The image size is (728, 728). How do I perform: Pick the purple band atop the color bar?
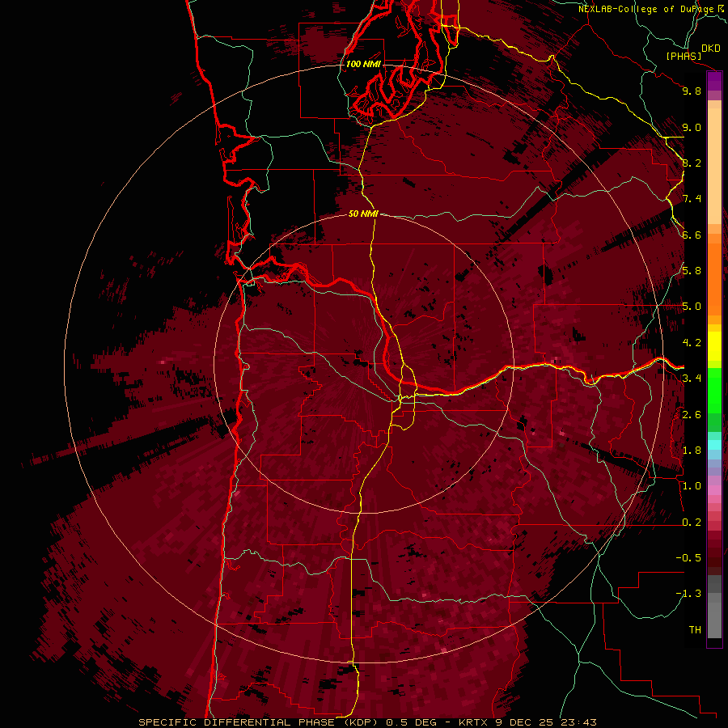point(714,82)
